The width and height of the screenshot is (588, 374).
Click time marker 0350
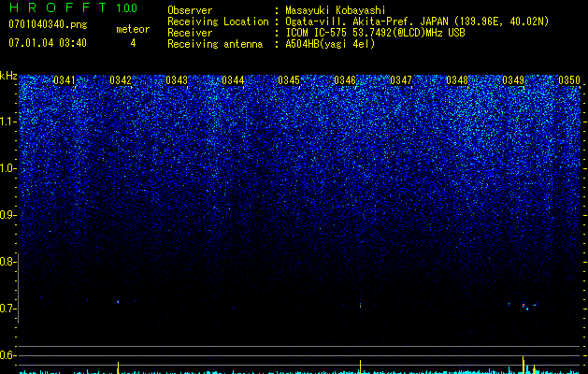tap(569, 80)
